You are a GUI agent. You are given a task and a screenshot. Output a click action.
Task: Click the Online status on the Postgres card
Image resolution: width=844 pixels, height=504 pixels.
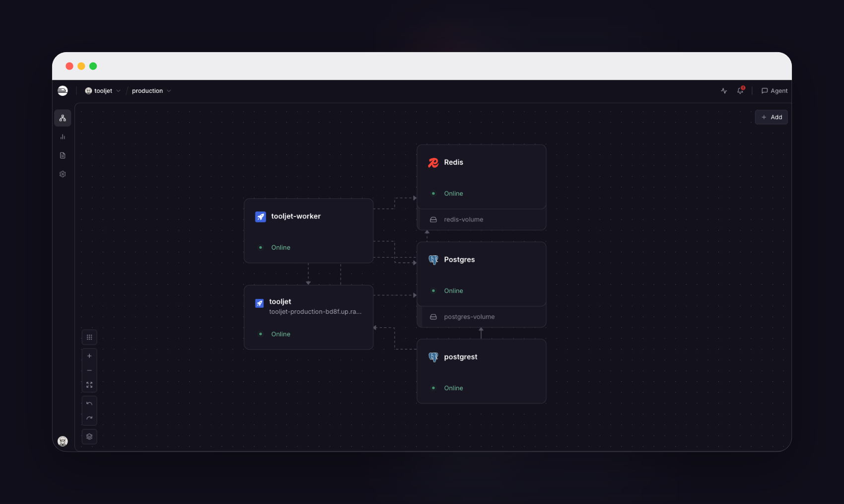453,291
